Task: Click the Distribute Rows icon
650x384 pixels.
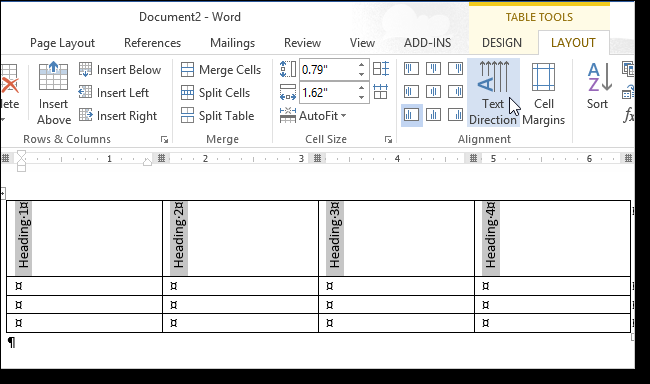Action: click(381, 69)
